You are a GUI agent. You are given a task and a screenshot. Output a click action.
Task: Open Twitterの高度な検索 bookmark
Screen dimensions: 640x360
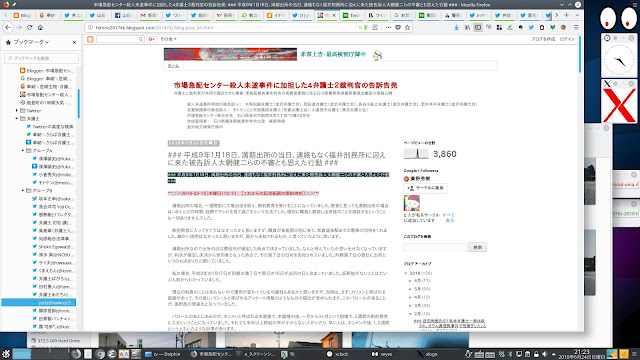(49, 127)
